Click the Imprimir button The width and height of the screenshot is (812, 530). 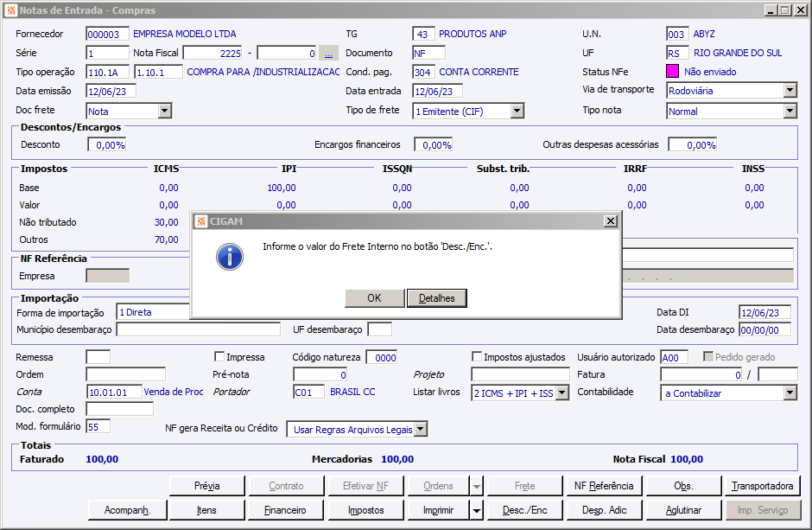pos(438,510)
